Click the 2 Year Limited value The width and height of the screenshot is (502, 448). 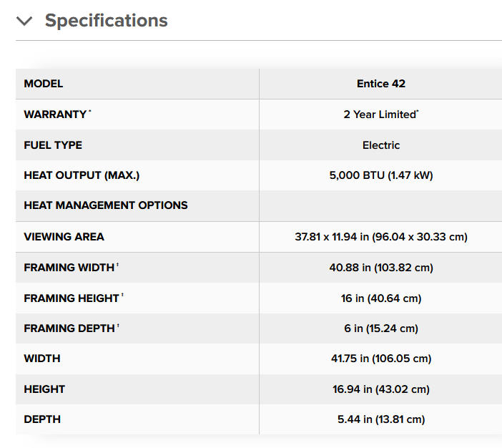pyautogui.click(x=381, y=114)
